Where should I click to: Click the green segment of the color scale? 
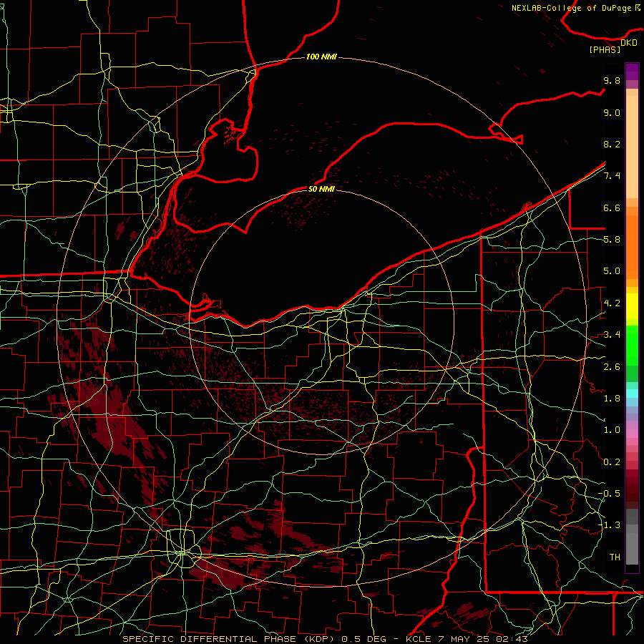click(x=632, y=346)
